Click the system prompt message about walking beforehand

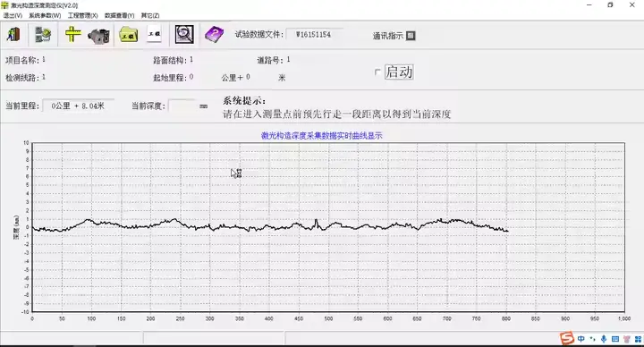coord(337,114)
